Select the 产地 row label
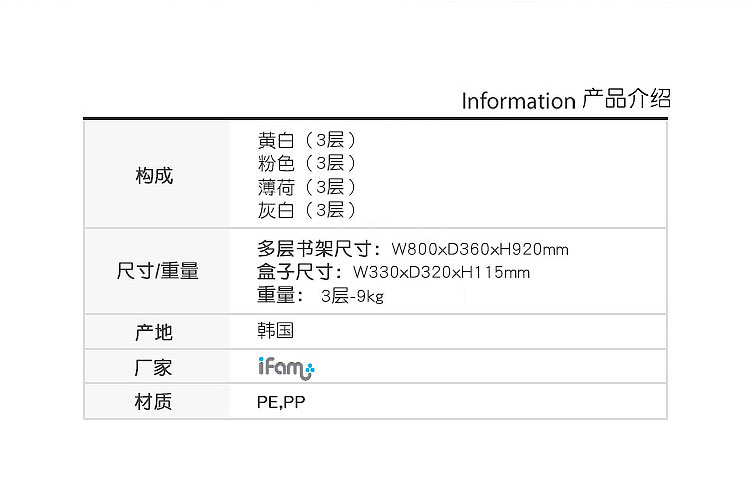Screen dimensions: 750x477 154,333
